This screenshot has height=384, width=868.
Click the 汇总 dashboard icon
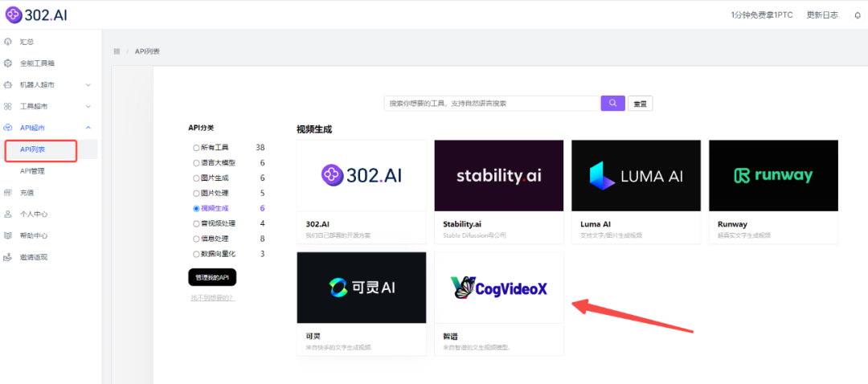click(8, 42)
